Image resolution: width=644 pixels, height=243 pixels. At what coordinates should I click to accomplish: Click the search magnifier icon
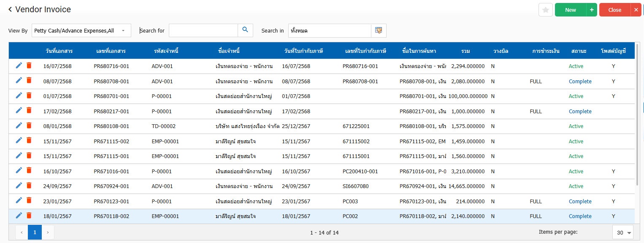tap(245, 30)
